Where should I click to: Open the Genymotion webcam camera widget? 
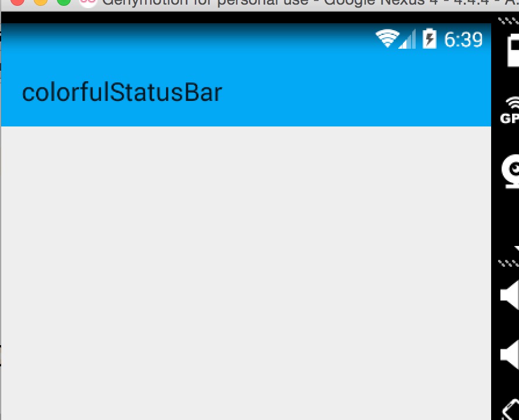click(511, 171)
